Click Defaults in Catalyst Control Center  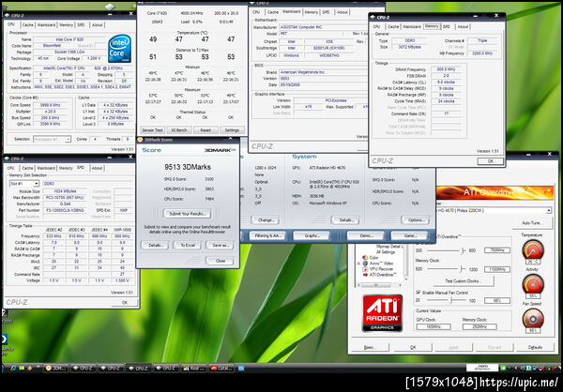coord(535,348)
